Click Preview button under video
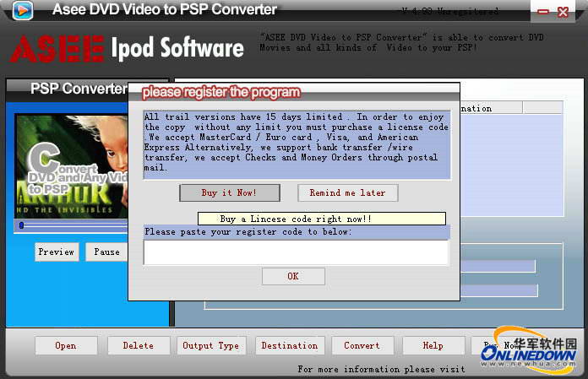 (57, 252)
